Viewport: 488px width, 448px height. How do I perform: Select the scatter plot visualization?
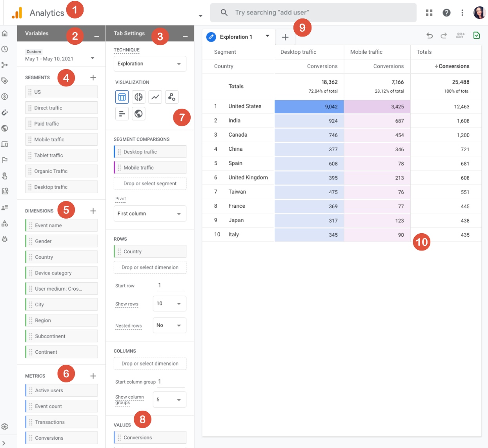click(x=171, y=97)
